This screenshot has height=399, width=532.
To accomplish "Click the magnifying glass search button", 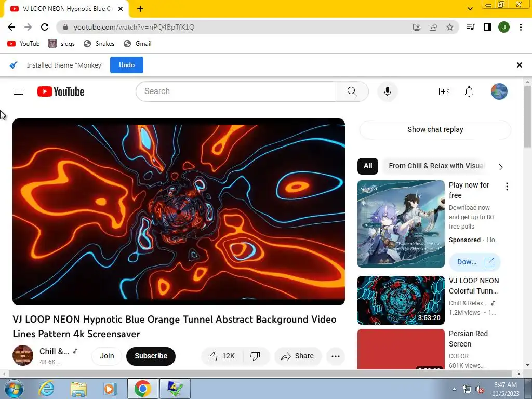I will (x=352, y=91).
